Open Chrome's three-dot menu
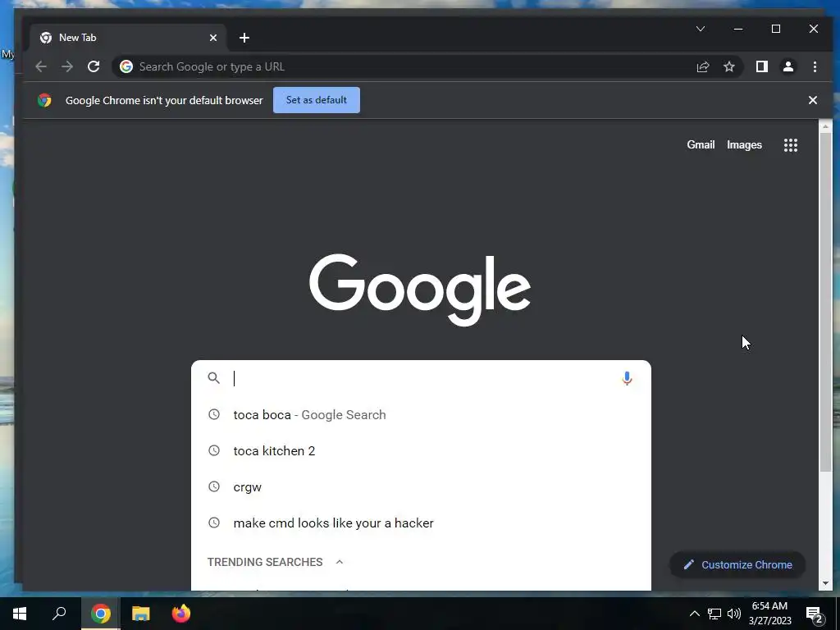The image size is (840, 630). [x=815, y=66]
